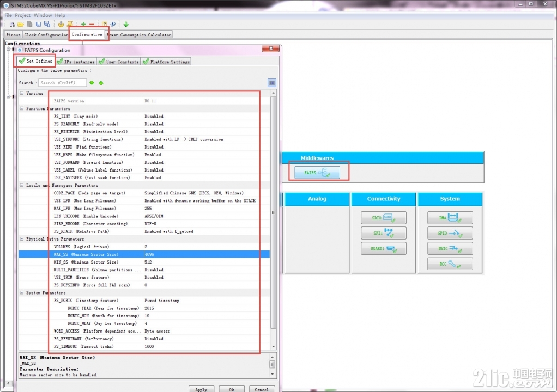Select the Configuration tab
557x392 pixels.
point(87,34)
